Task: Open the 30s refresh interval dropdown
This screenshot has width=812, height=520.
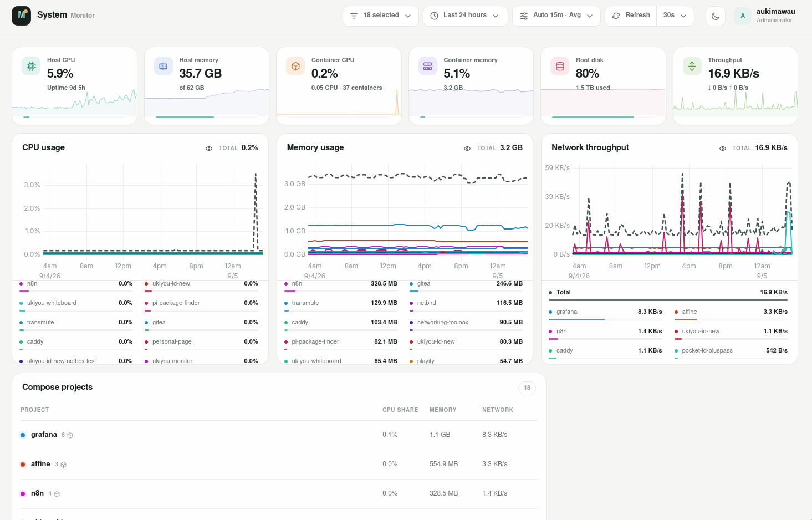Action: (x=675, y=16)
